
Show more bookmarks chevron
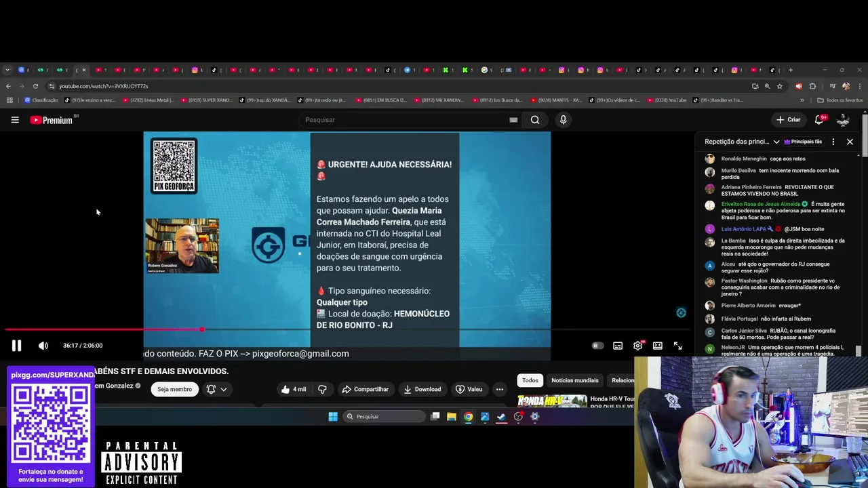802,100
